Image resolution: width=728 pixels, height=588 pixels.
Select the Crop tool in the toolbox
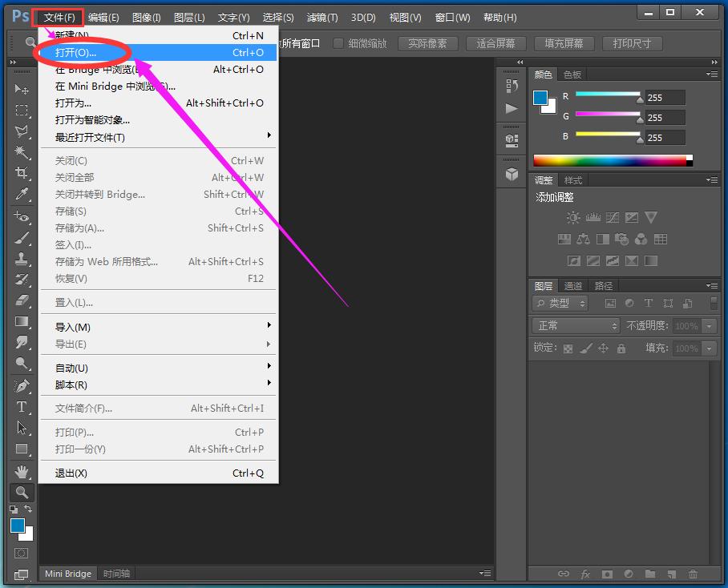click(22, 173)
